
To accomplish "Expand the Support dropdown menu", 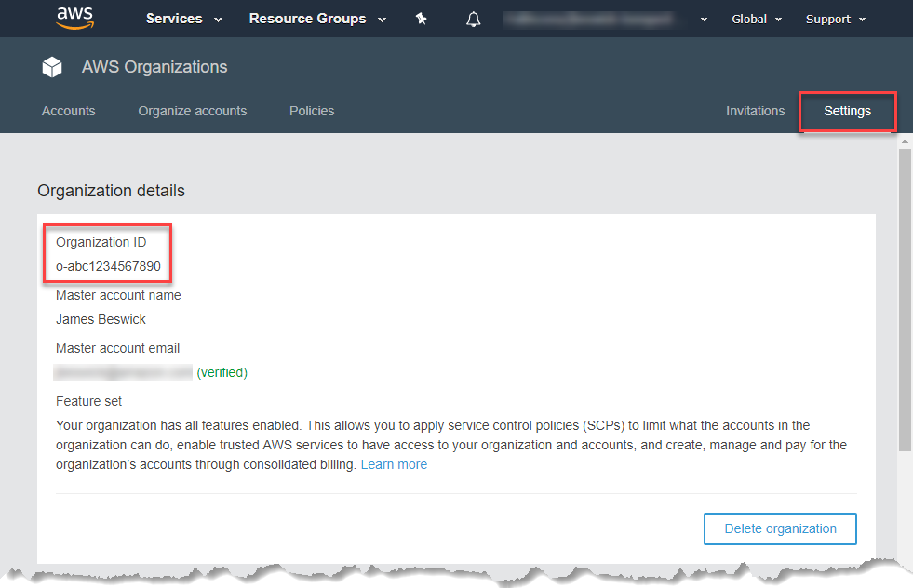I will 836,20.
